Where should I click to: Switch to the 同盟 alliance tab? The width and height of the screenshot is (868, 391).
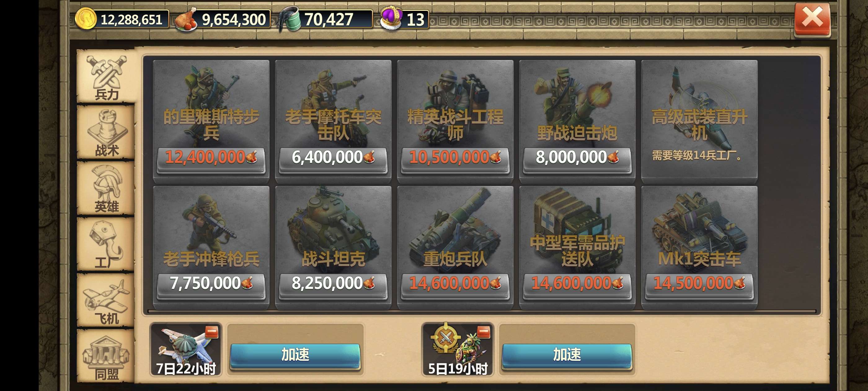106,356
